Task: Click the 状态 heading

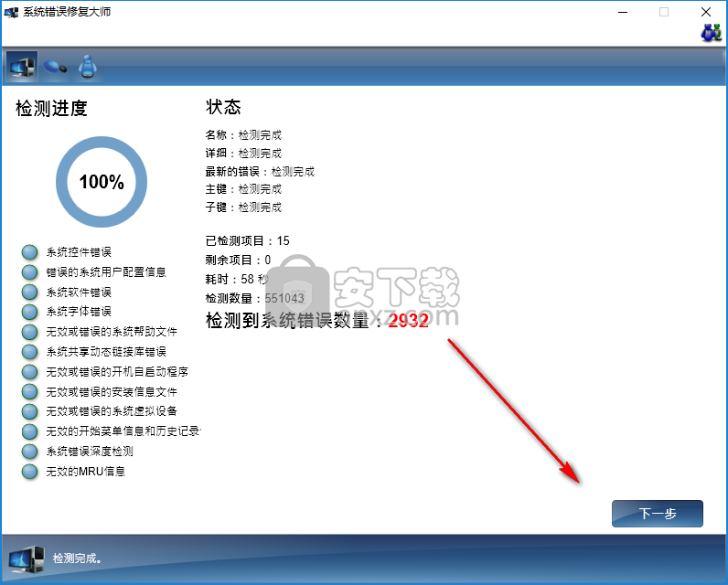Action: point(223,107)
